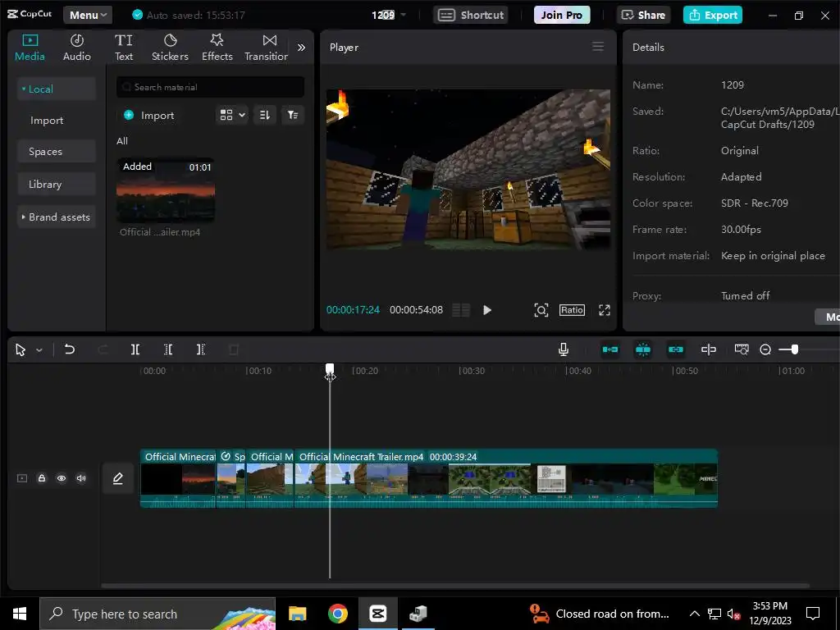Screen dimensions: 840x630
Task: Open the Library section
Action: point(57,185)
